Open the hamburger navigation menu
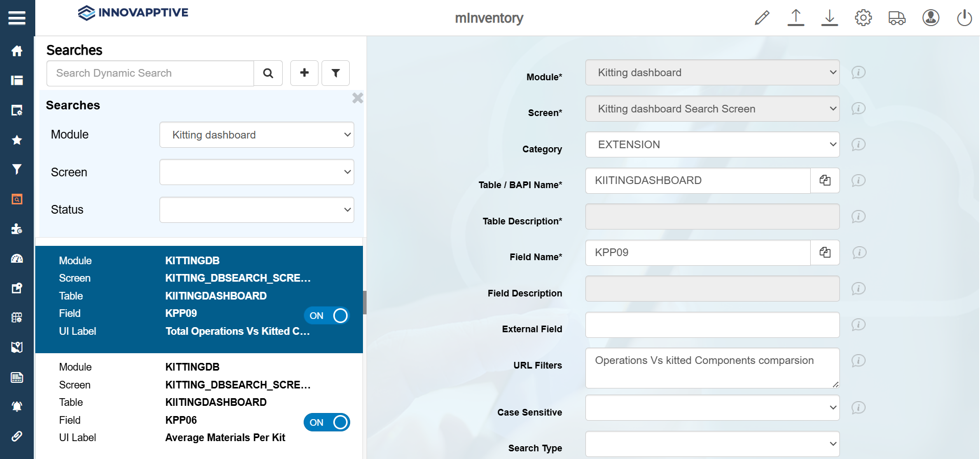Image resolution: width=980 pixels, height=459 pixels. [x=17, y=18]
